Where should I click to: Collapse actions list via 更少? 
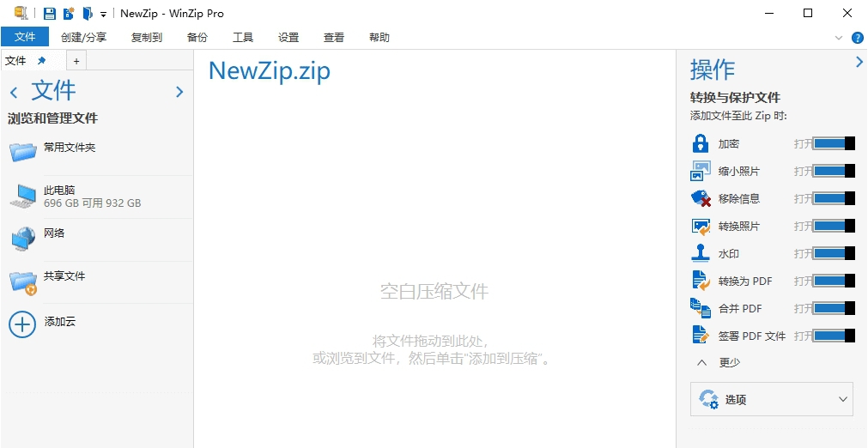click(x=719, y=363)
